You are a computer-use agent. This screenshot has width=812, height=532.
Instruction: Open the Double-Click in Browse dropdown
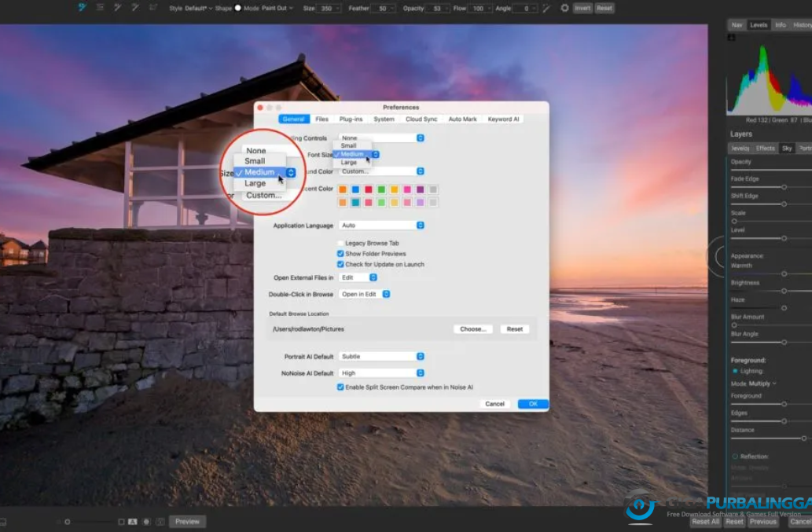tap(365, 294)
